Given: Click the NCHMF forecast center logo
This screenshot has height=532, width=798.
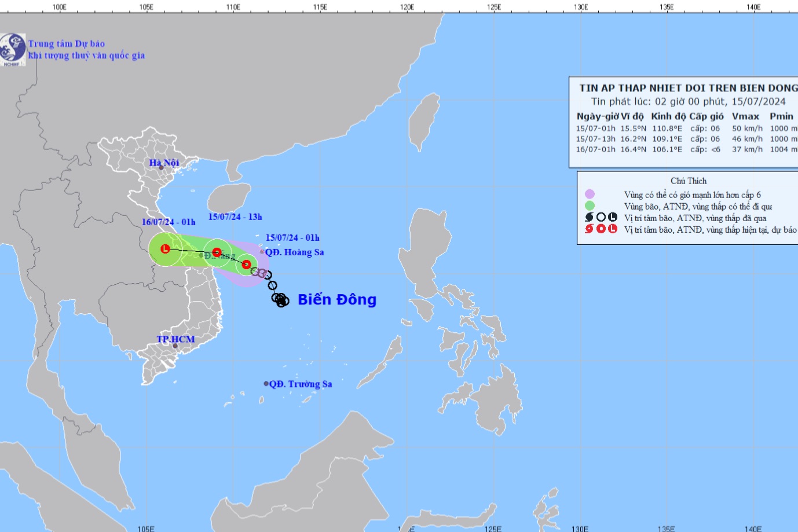Looking at the screenshot, I should (x=12, y=49).
